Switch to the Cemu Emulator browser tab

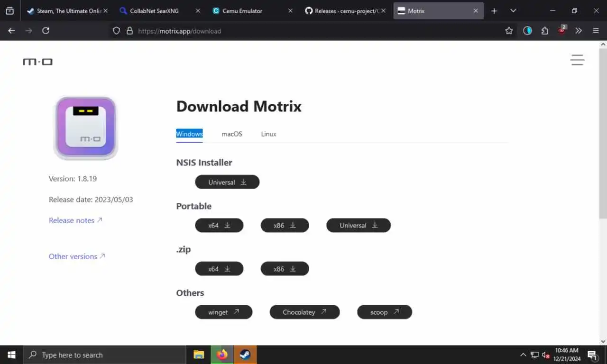[x=251, y=11]
